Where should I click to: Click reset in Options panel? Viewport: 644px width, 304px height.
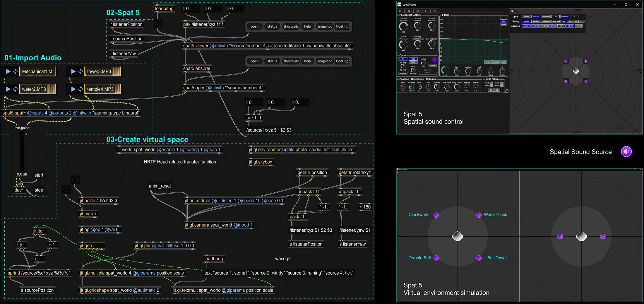(433, 65)
